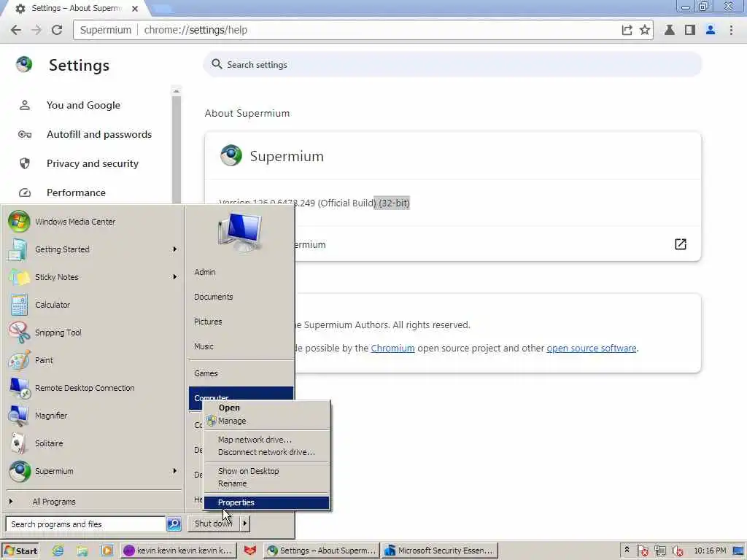This screenshot has width=747, height=560.
Task: Choose Manage in the context menu
Action: coord(266,421)
